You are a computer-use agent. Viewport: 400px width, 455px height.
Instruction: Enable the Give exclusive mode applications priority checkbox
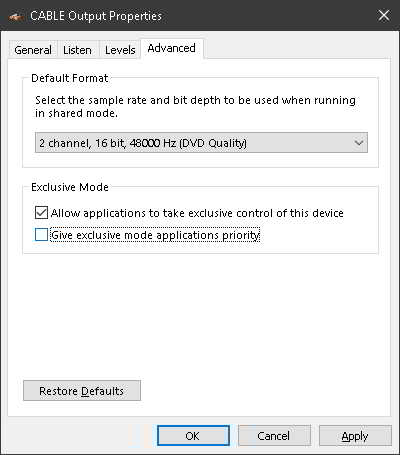[41, 235]
